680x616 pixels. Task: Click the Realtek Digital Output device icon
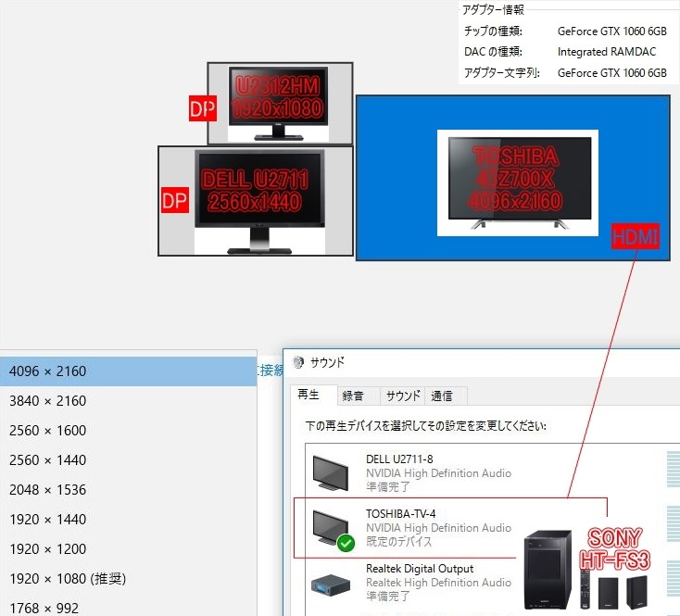pyautogui.click(x=331, y=584)
